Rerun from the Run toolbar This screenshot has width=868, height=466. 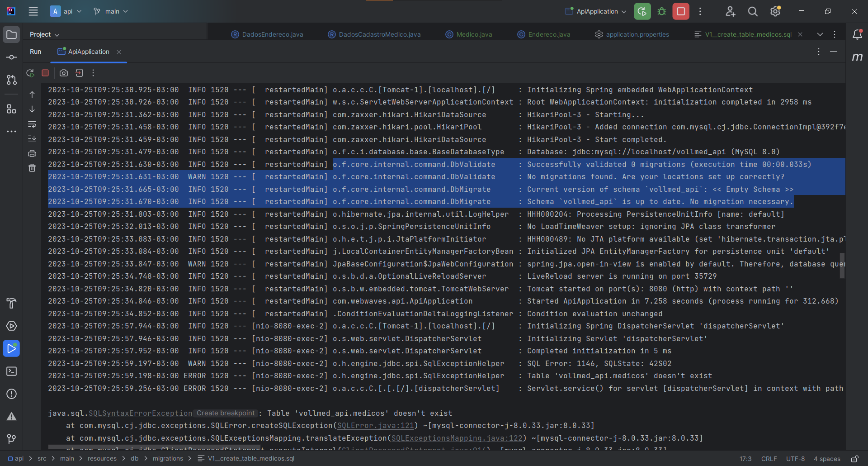pyautogui.click(x=30, y=73)
